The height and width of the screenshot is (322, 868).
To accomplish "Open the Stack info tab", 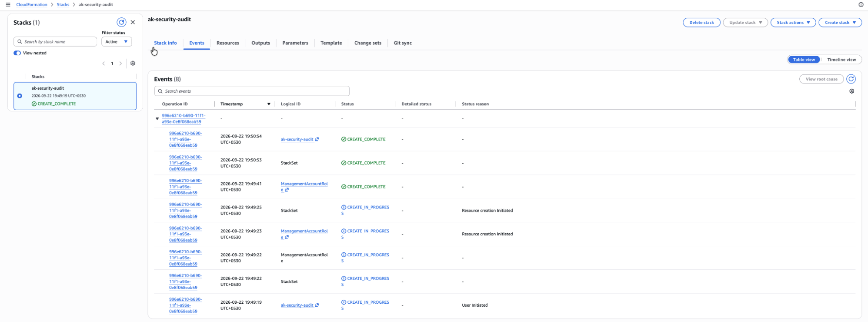I will (x=165, y=43).
